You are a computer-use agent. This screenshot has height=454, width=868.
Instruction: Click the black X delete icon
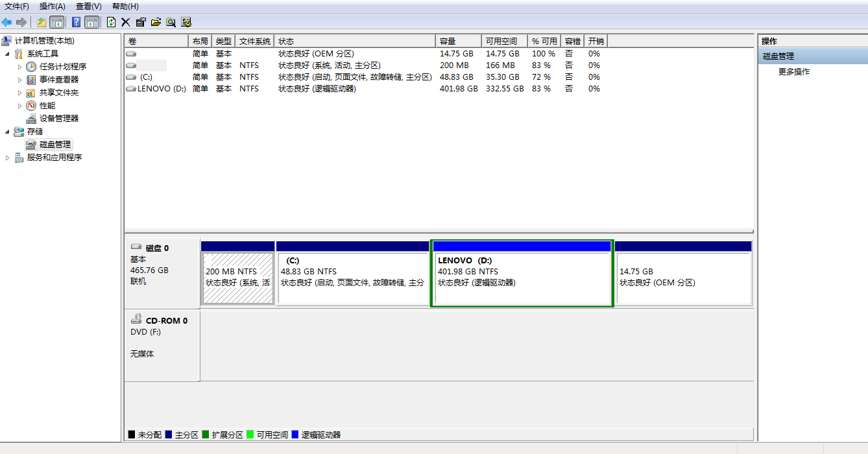coord(126,22)
